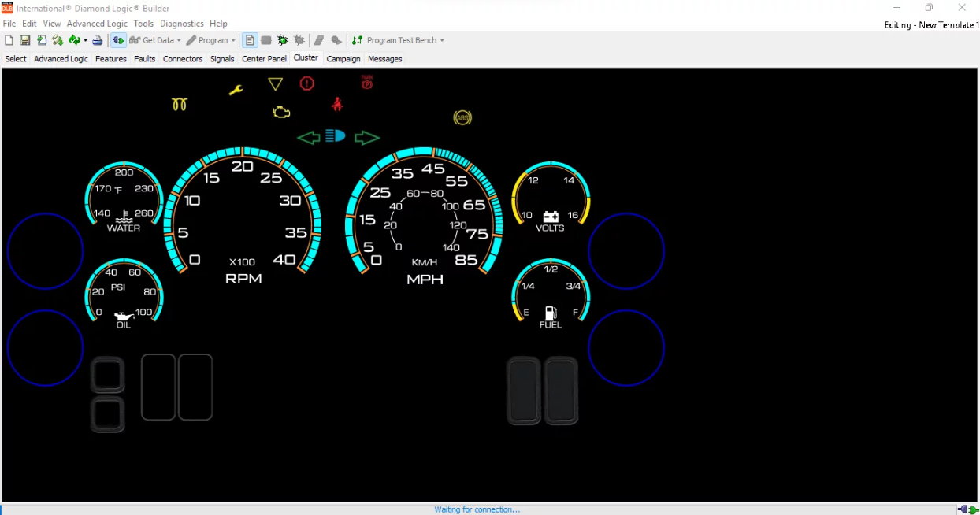Screen dimensions: 980x515
Task: Click the wrench service indicator in the cluster
Action: 236,89
